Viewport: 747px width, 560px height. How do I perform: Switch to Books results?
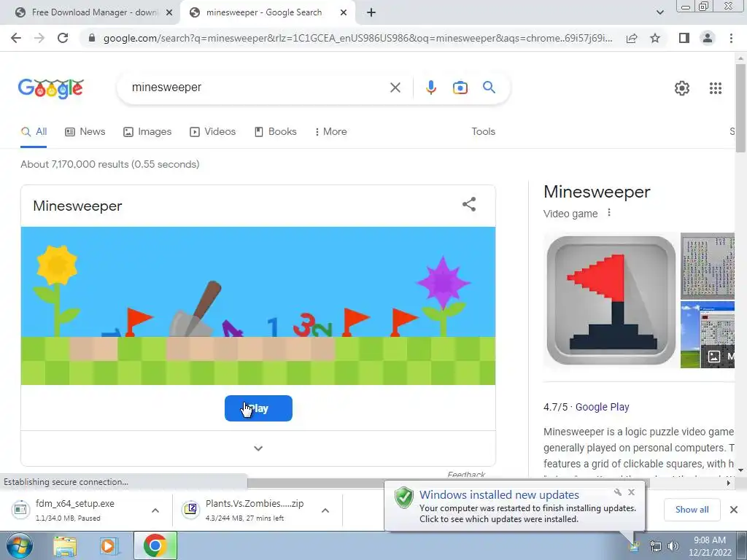point(275,132)
